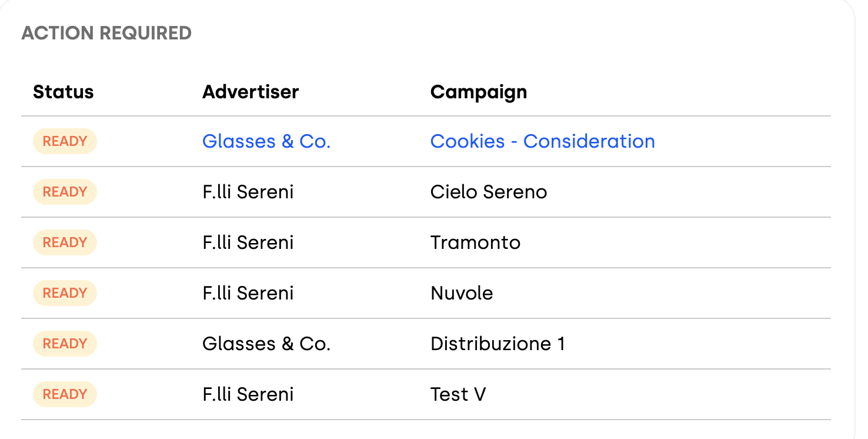868x439 pixels.
Task: Open the Glasses & Co. advertiser link
Action: (x=266, y=141)
